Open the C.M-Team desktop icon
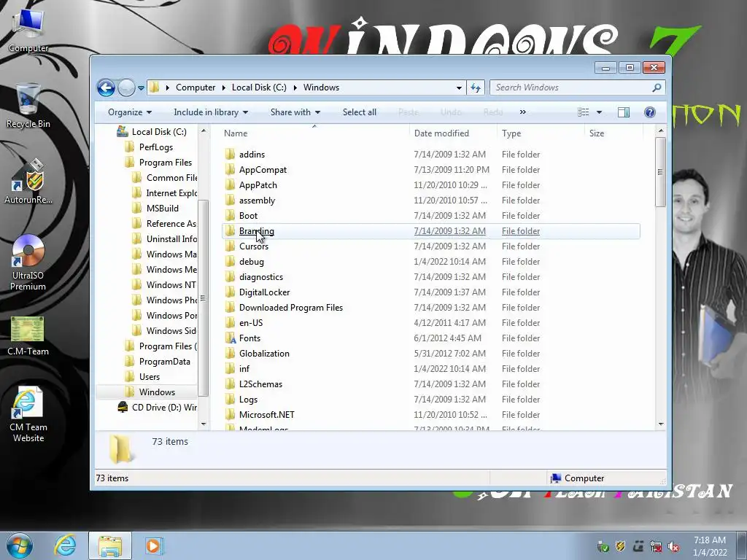 pyautogui.click(x=28, y=336)
